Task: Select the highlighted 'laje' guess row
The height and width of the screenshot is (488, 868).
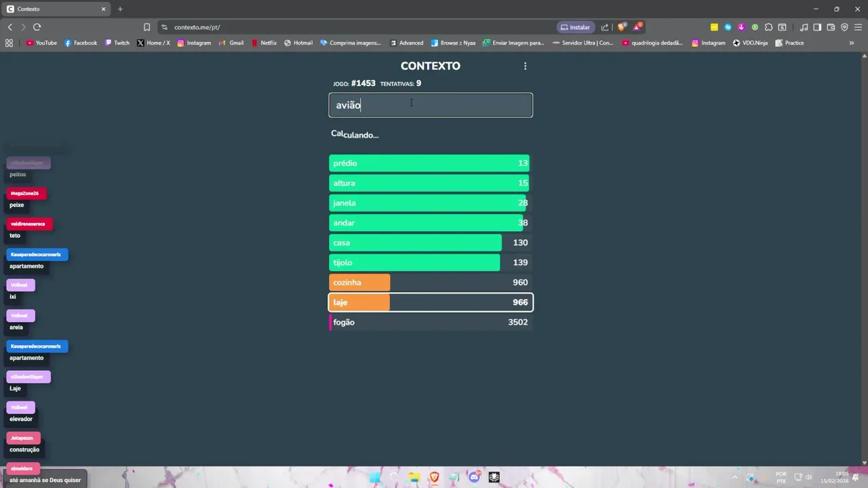Action: tap(431, 302)
